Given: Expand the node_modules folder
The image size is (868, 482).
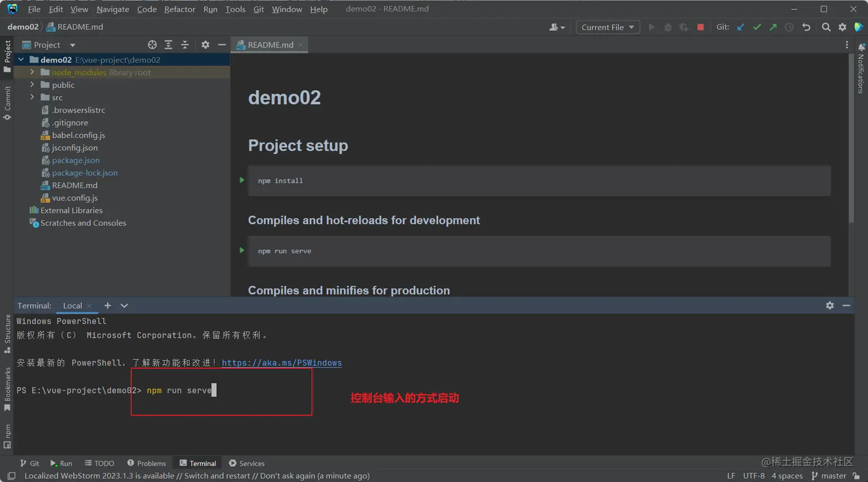Looking at the screenshot, I should (x=32, y=72).
